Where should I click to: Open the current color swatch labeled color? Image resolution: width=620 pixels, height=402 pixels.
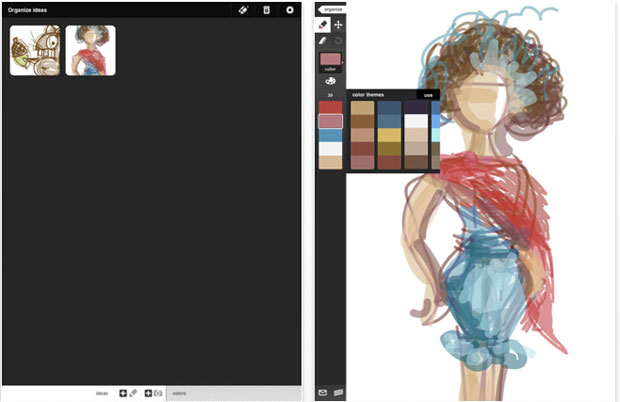330,61
